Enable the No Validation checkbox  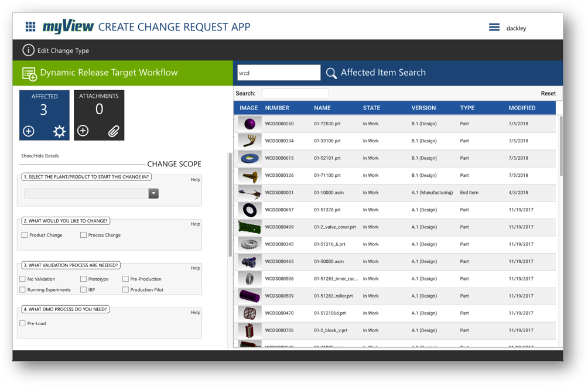(22, 279)
